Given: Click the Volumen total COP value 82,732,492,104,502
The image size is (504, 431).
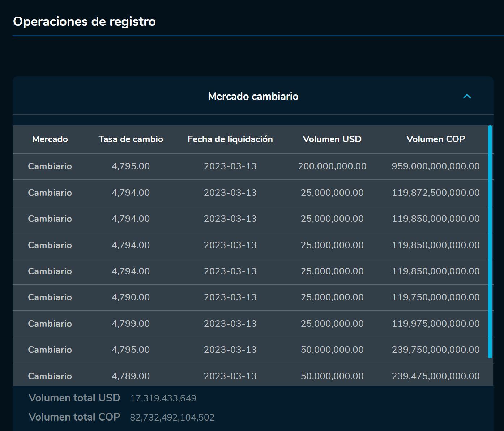Looking at the screenshot, I should (172, 418).
